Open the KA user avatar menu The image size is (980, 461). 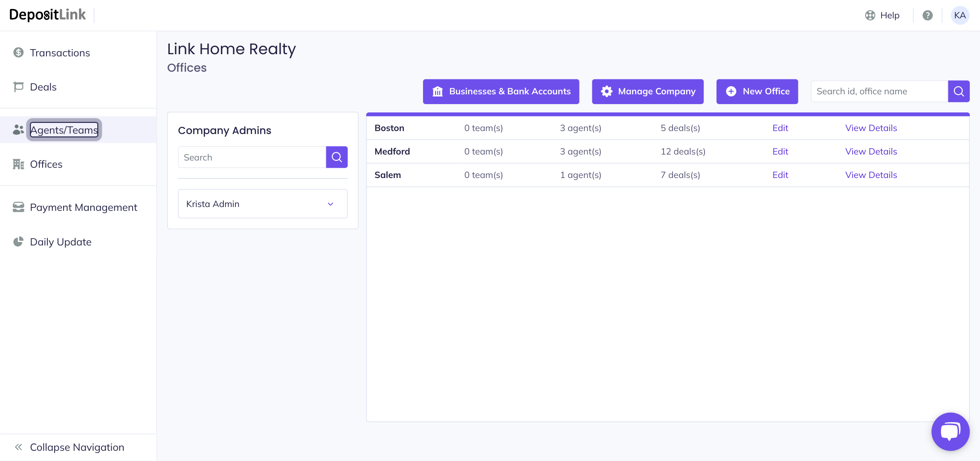pos(960,15)
